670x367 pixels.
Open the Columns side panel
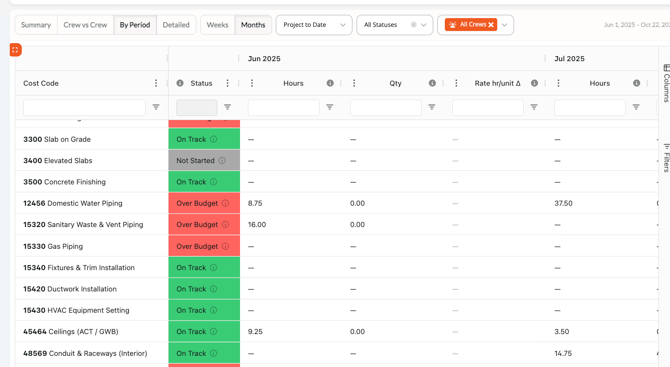click(x=666, y=83)
